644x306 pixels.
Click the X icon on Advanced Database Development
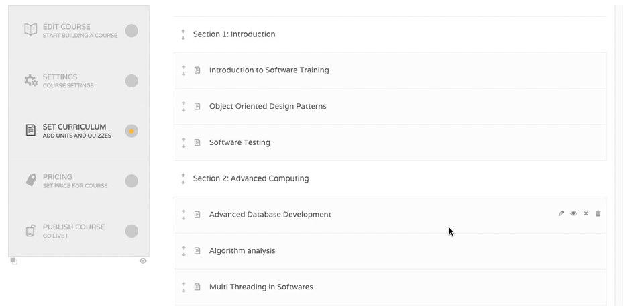pos(586,214)
